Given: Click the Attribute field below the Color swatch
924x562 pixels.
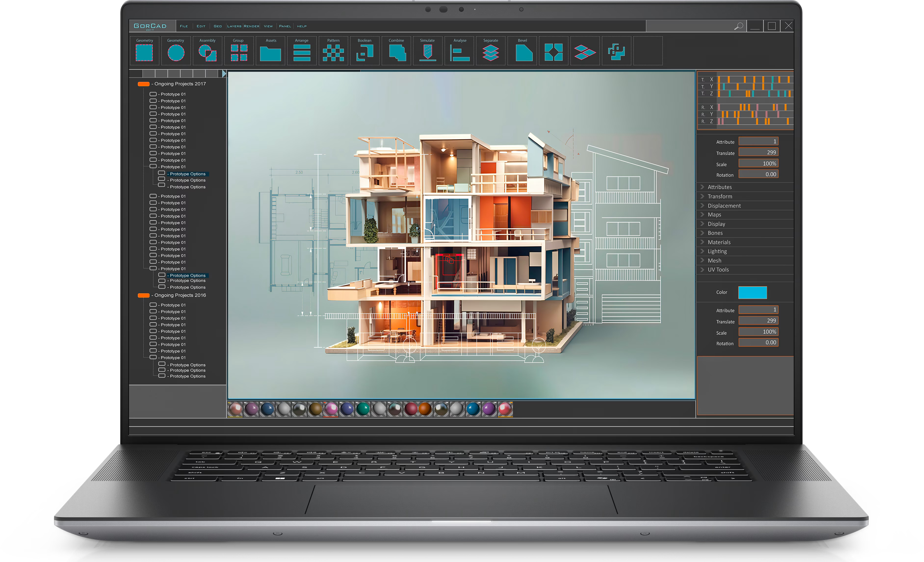Looking at the screenshot, I should [758, 310].
